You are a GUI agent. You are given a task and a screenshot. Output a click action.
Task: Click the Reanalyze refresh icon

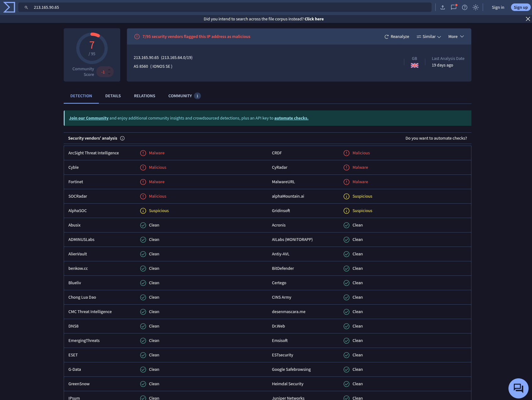pyautogui.click(x=387, y=37)
